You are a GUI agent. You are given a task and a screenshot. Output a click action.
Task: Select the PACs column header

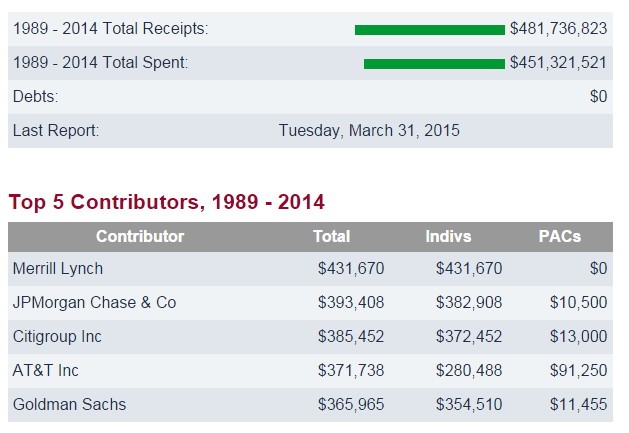(x=559, y=237)
